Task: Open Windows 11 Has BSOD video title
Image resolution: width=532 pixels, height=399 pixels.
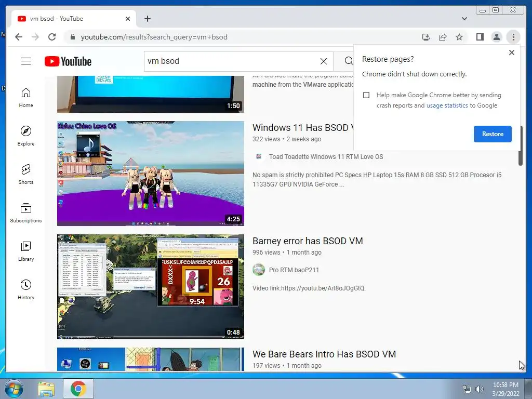Action: click(x=303, y=128)
